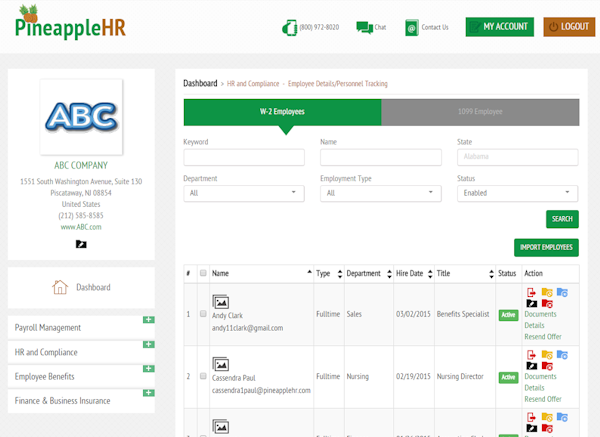Open Payroll Management menu item
Screen dimensions: 600x437
(48, 328)
